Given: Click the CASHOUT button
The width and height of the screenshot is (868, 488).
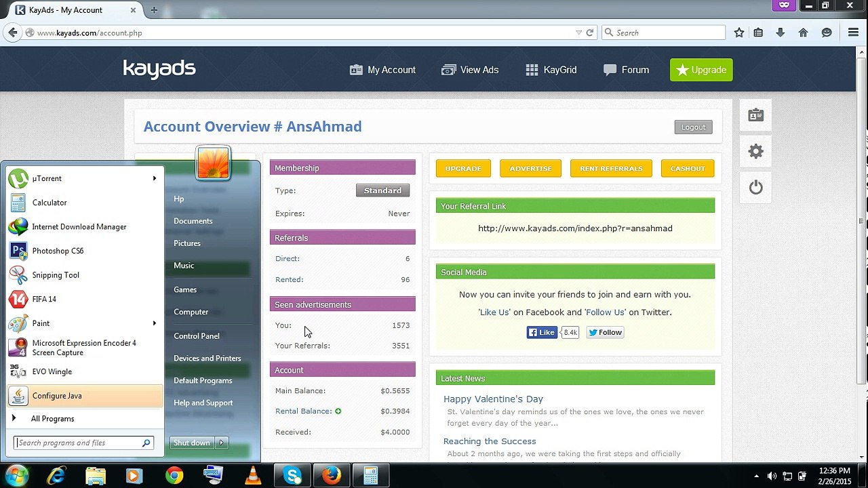Looking at the screenshot, I should (688, 168).
